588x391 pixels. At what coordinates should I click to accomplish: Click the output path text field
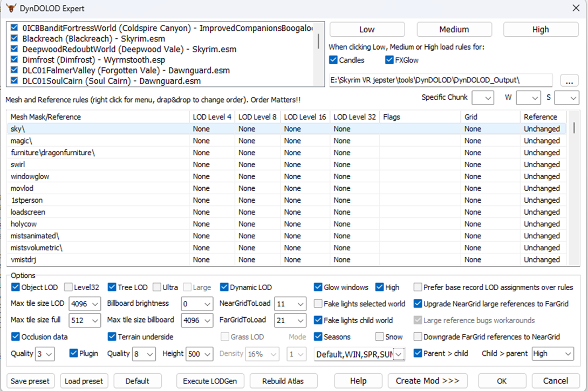coord(440,80)
